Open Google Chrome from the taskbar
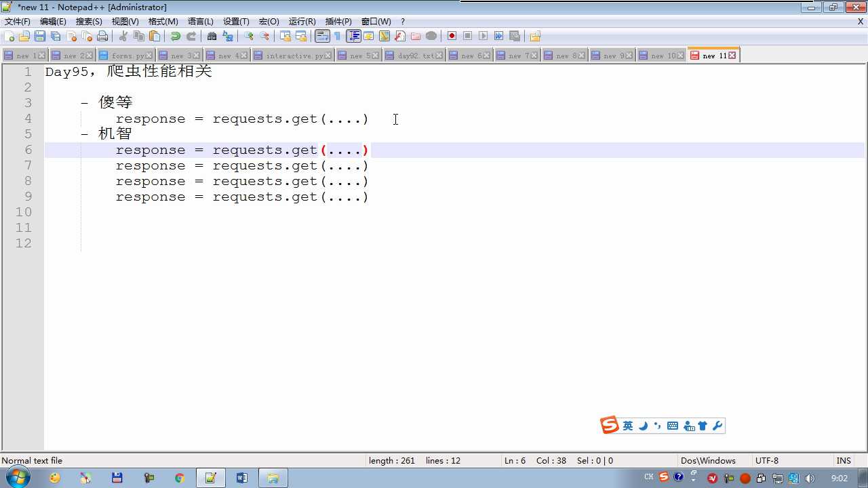 point(179,478)
